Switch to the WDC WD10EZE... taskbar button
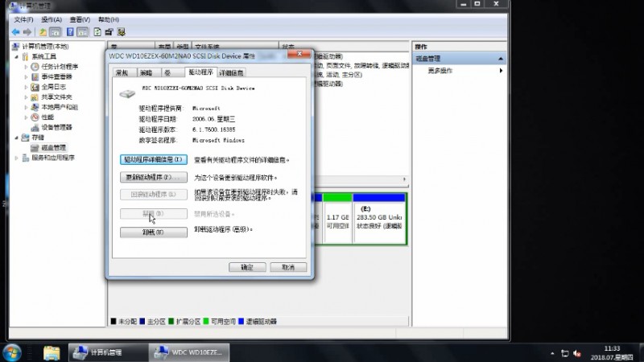Image resolution: width=644 pixels, height=362 pixels. 189,352
